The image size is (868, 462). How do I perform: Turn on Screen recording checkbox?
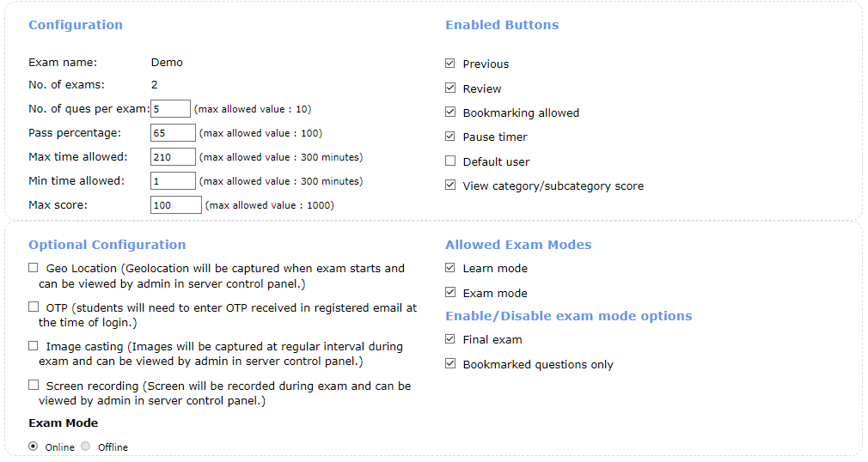pyautogui.click(x=34, y=386)
